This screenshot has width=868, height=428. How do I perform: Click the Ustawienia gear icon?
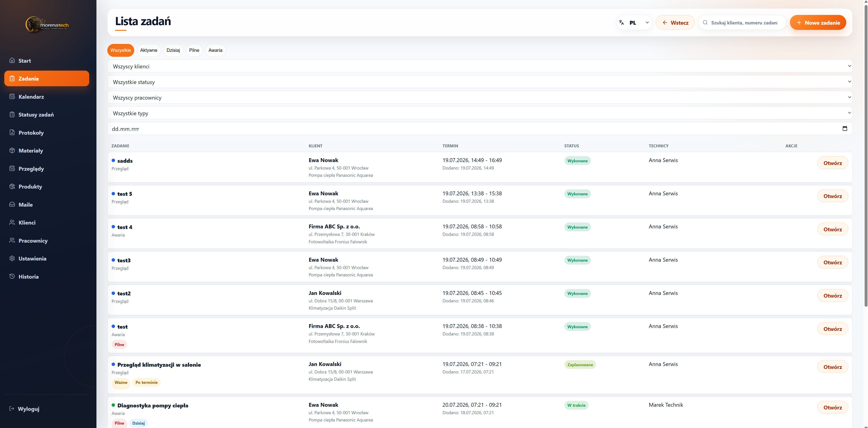[12, 258]
